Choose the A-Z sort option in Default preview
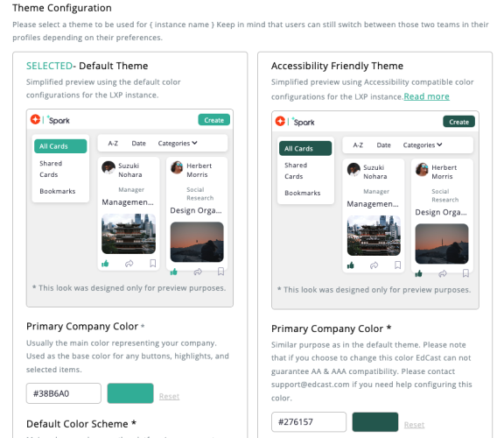The height and width of the screenshot is (438, 504). coord(113,143)
